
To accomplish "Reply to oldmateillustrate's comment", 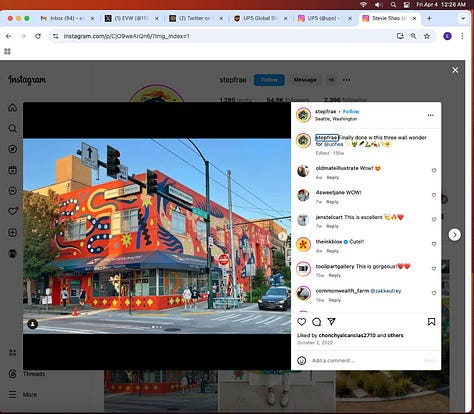I will (333, 177).
